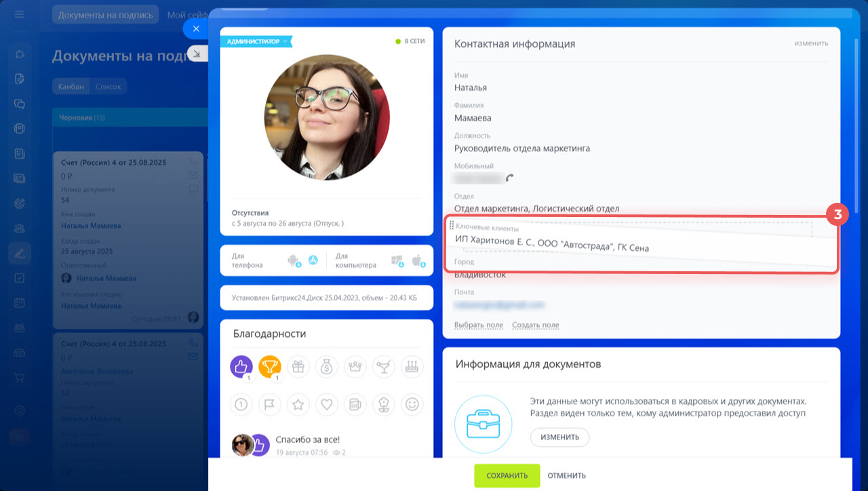Image resolution: width=868 pixels, height=491 pixels.
Task: Select the flag gratitude badge
Action: [x=270, y=405]
